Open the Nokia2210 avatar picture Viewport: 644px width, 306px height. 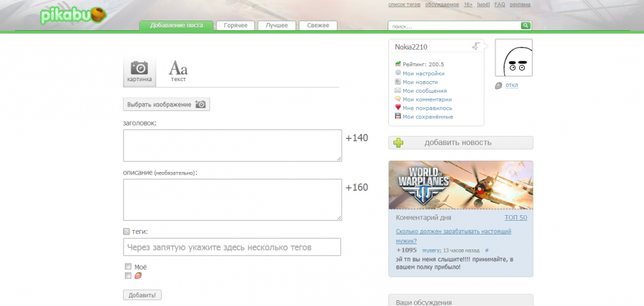coord(513,58)
